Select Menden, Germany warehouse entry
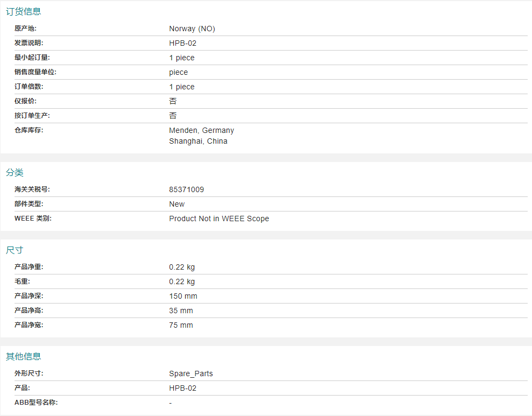Viewport: 532px width, 416px height. coord(202,130)
